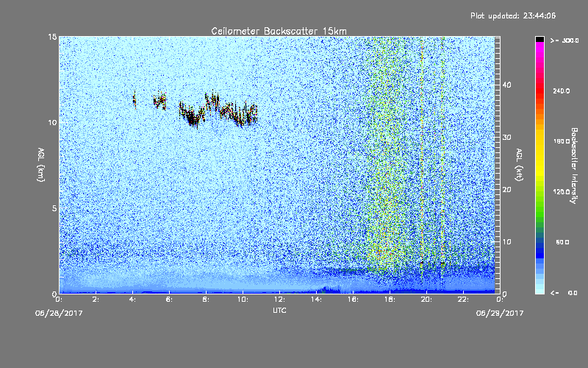
Task: Click the 5 km tick on left axis
Action: coord(54,208)
